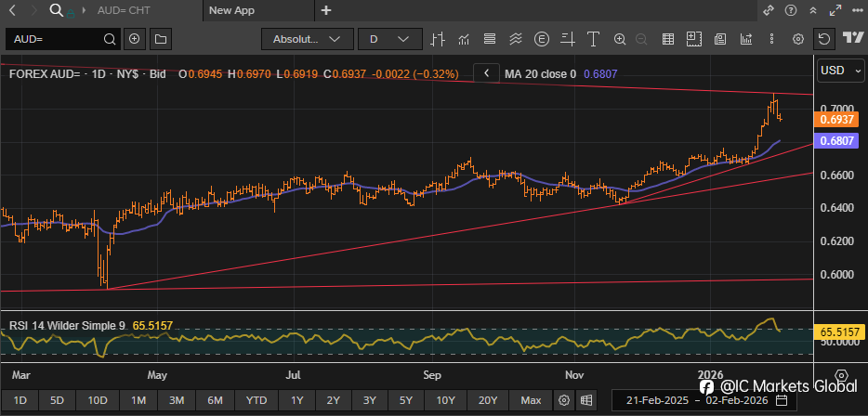Open the data table grid icon
868x416 pixels.
[667, 40]
